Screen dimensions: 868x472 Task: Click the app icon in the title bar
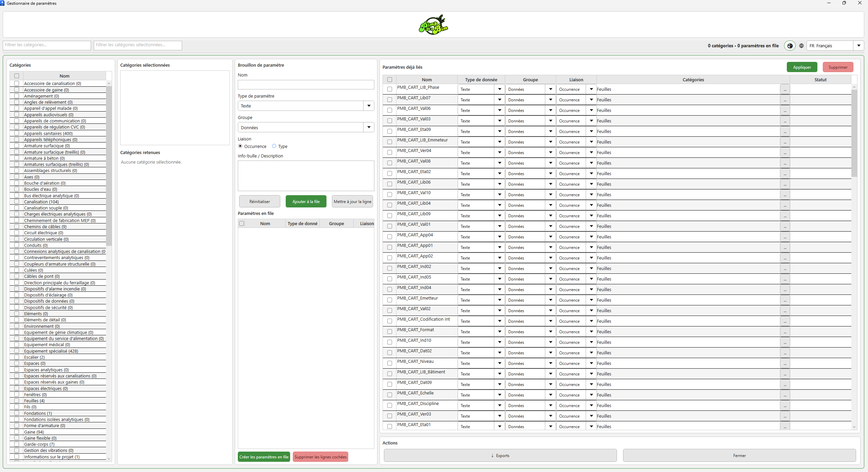(2, 3)
